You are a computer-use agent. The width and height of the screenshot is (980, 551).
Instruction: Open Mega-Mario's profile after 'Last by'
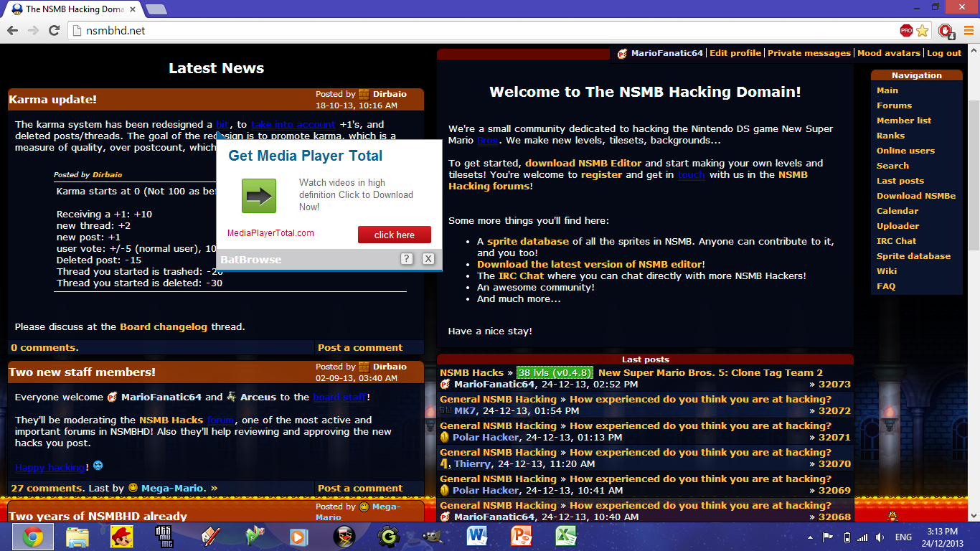pos(172,488)
